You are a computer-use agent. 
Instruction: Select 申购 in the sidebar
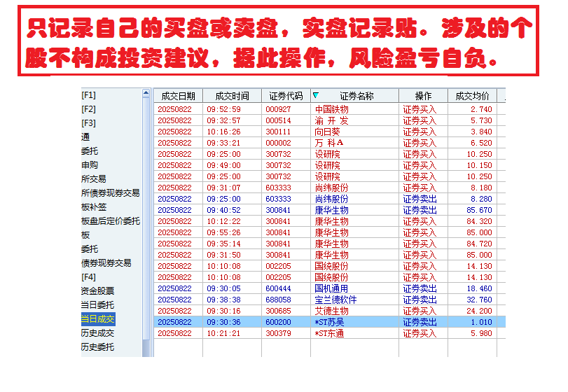90,165
